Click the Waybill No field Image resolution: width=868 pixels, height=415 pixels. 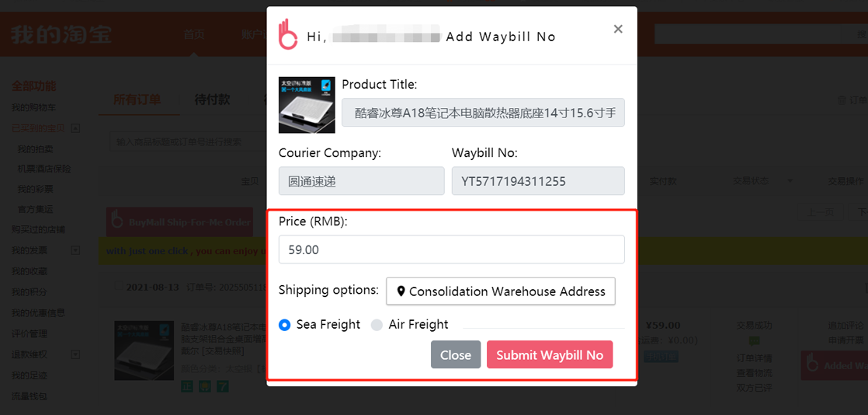538,181
